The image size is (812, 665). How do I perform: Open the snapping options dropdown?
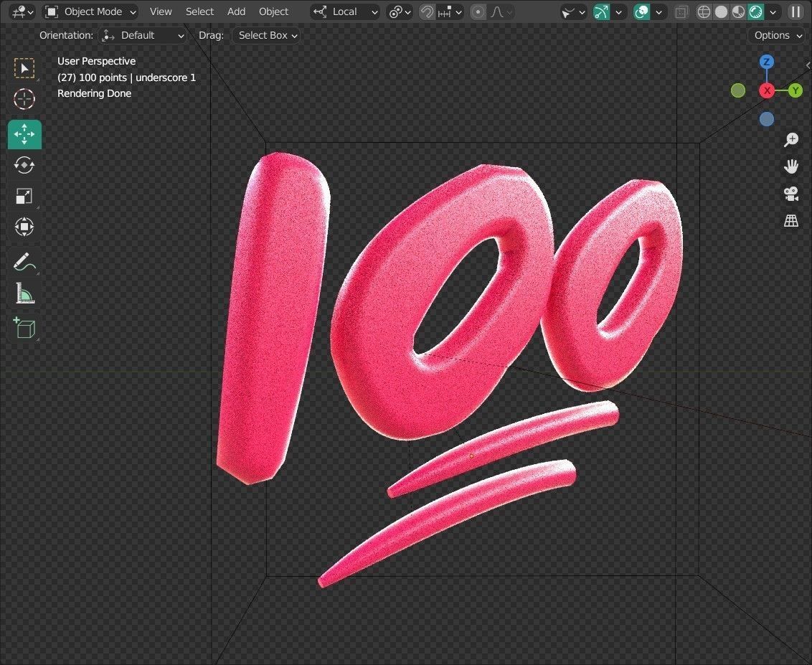point(450,12)
